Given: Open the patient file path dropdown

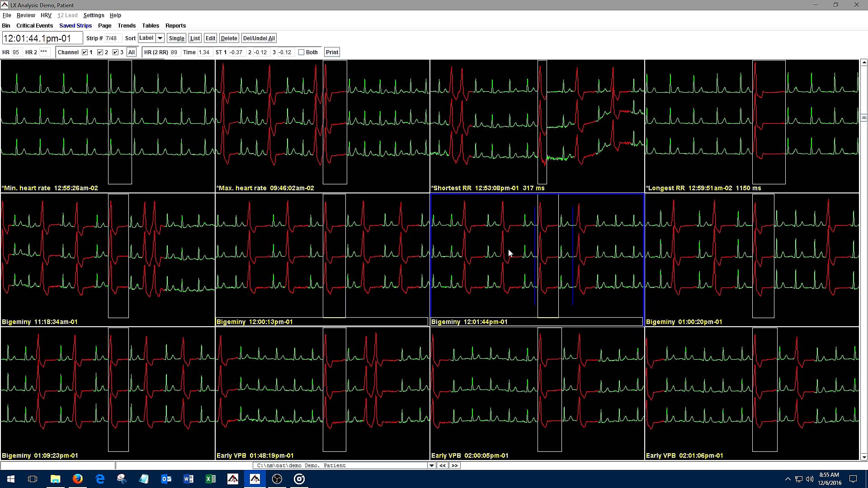Looking at the screenshot, I should click(432, 465).
